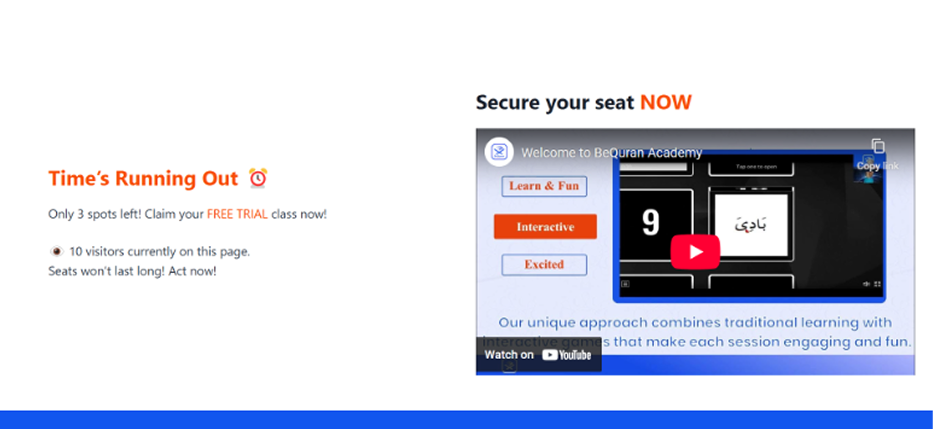
Task: Click the eye icon before visitors count
Action: [x=56, y=252]
